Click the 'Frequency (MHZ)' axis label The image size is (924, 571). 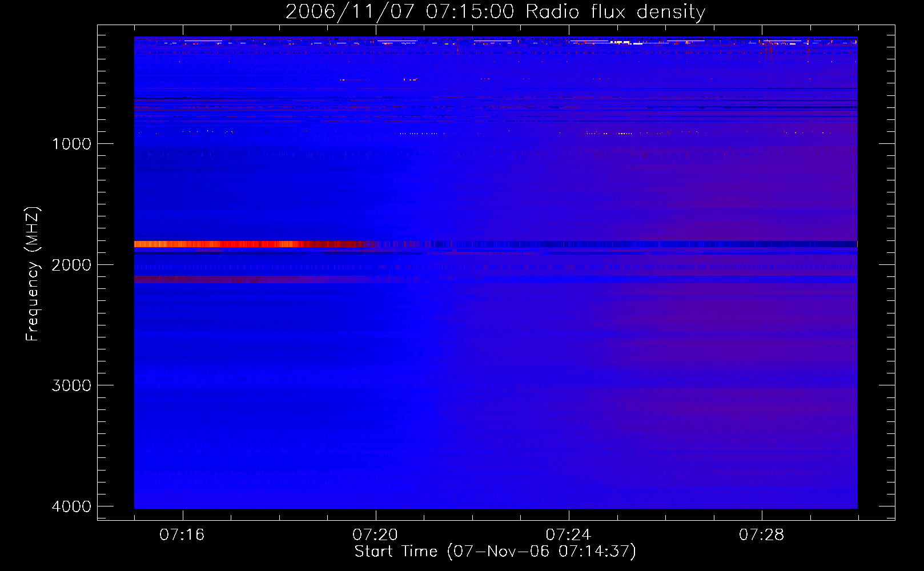[33, 274]
